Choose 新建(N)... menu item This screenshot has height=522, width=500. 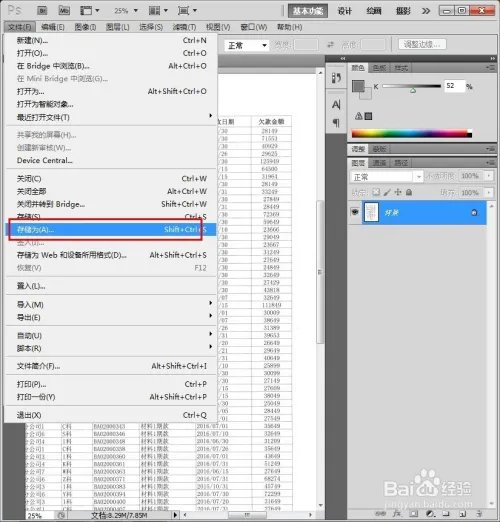[111, 40]
